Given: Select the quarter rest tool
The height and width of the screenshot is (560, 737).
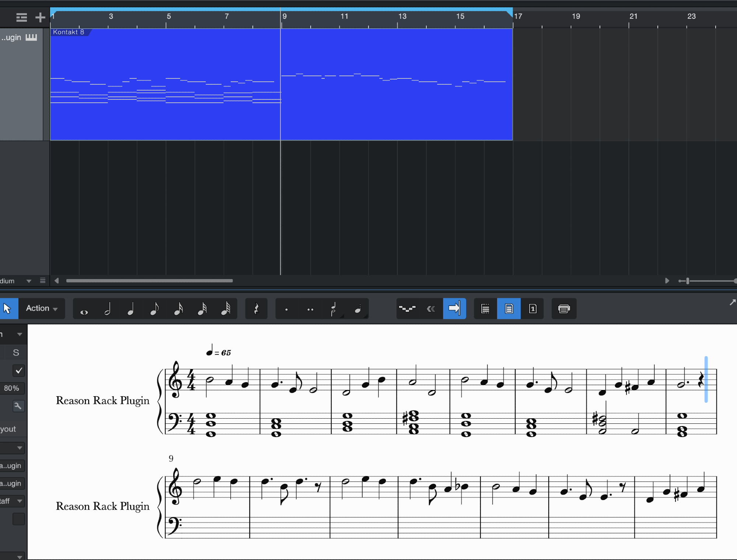Looking at the screenshot, I should [256, 309].
